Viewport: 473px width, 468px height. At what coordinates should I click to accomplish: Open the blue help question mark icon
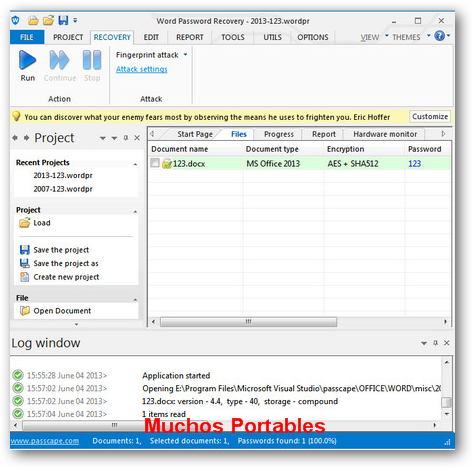[x=440, y=36]
